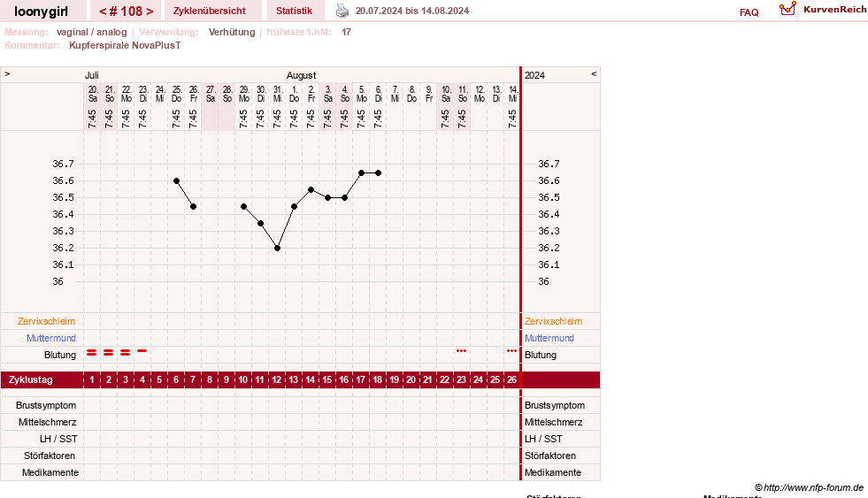The width and height of the screenshot is (868, 498).
Task: Open the Zyklenübersicht tab
Action: [x=209, y=11]
